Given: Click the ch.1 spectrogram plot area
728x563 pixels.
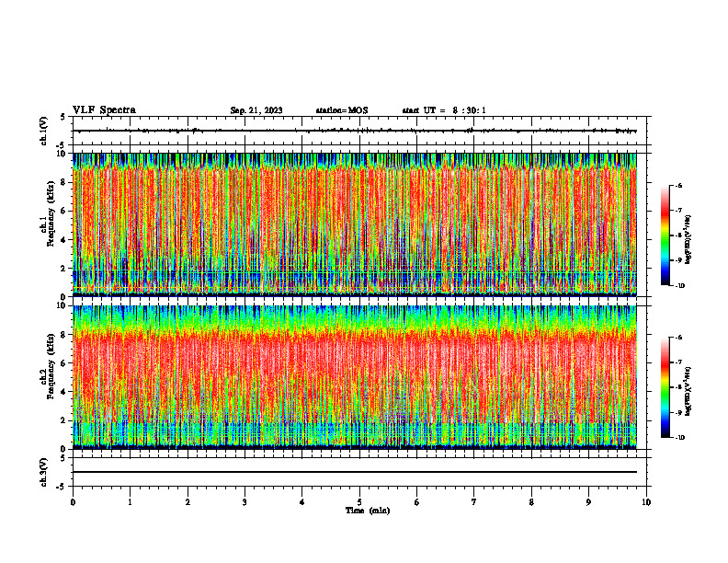Looking at the screenshot, I should pyautogui.click(x=355, y=224).
